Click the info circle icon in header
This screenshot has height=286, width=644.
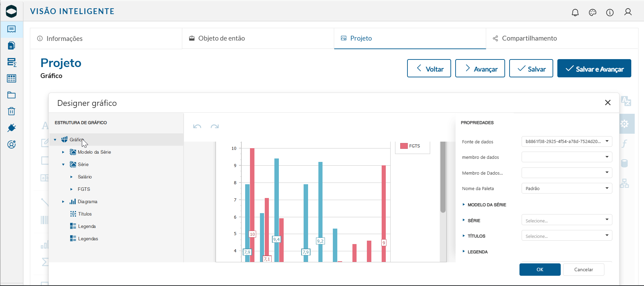click(x=610, y=12)
